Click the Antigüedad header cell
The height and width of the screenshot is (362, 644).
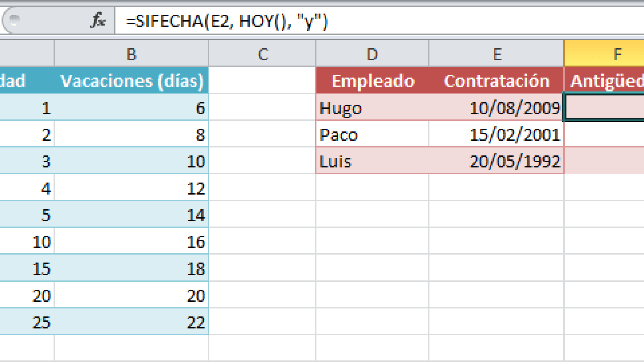tap(604, 80)
